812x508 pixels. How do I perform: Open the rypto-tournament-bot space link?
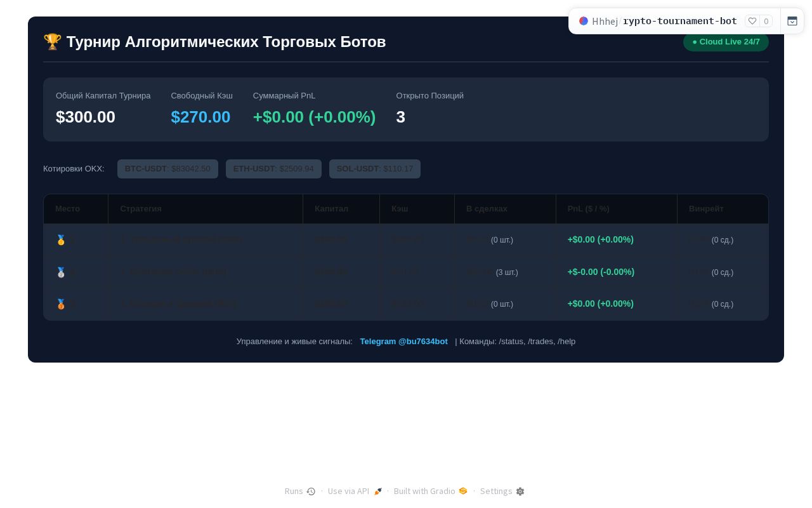point(680,21)
